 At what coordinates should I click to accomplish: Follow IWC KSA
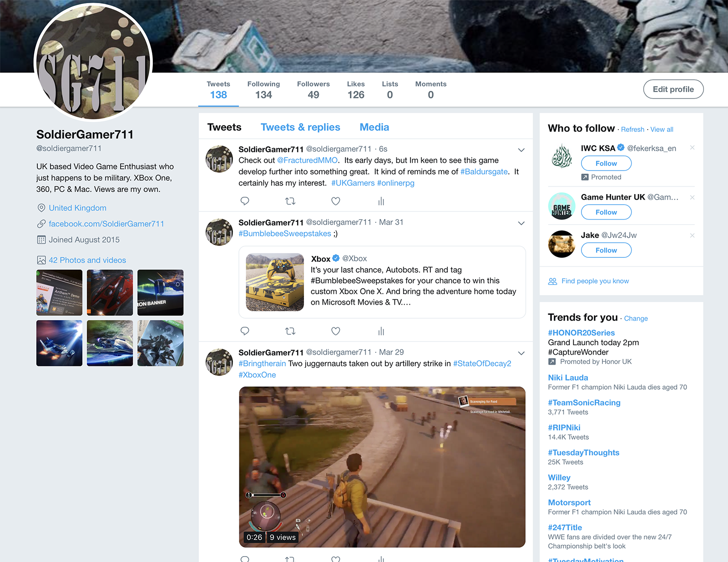pos(606,163)
